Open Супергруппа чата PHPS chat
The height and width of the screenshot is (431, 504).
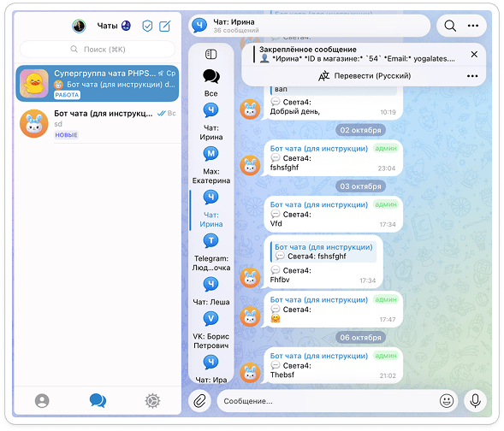[x=98, y=84]
